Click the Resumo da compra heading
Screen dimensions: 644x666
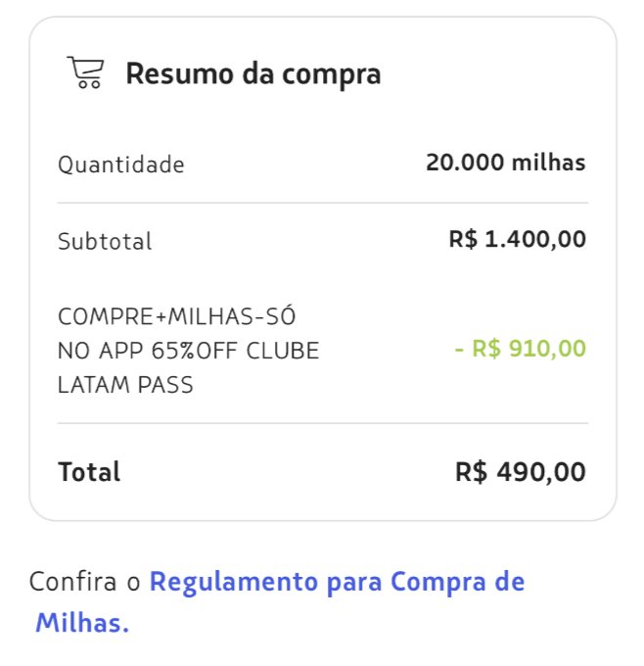click(x=253, y=74)
